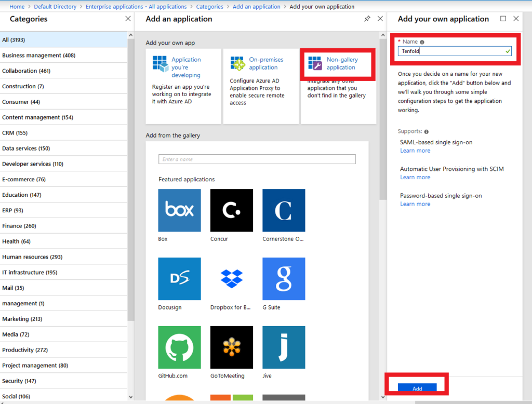Click the Supports info icon
Image resolution: width=532 pixels, height=404 pixels.
(x=427, y=131)
